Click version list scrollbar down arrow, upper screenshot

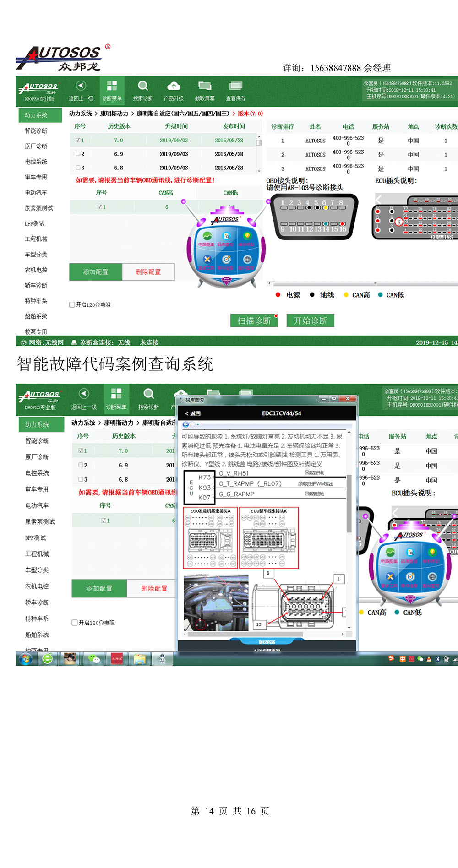259,171
